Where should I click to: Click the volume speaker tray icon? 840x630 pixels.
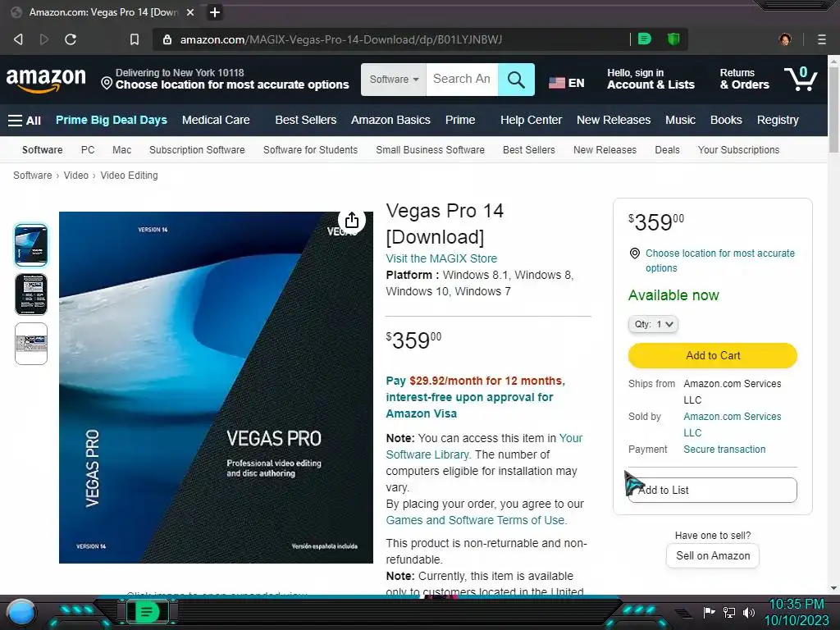(x=749, y=612)
